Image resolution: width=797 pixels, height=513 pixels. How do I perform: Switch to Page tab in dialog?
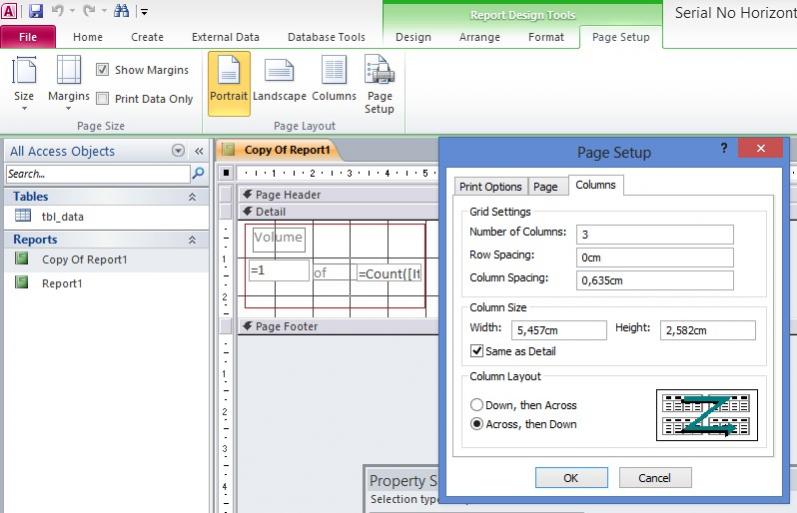[x=545, y=187]
